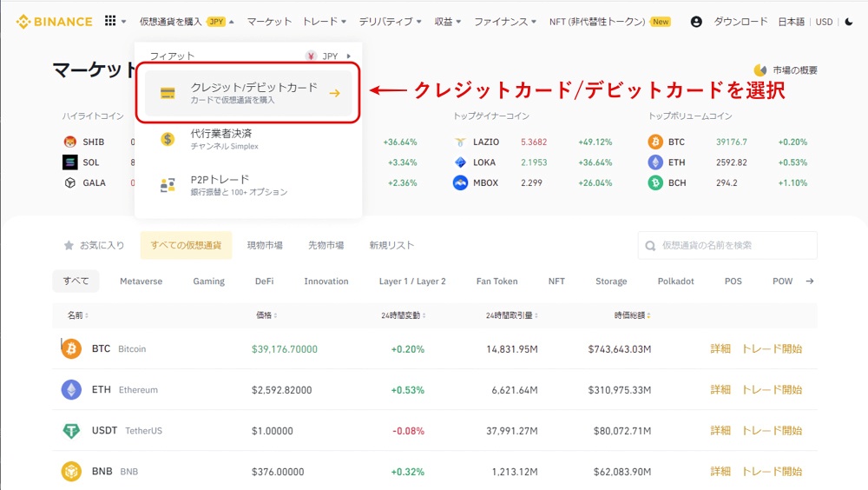The image size is (868, 490).
Task: Click the SOL coin icon
Action: coord(69,162)
